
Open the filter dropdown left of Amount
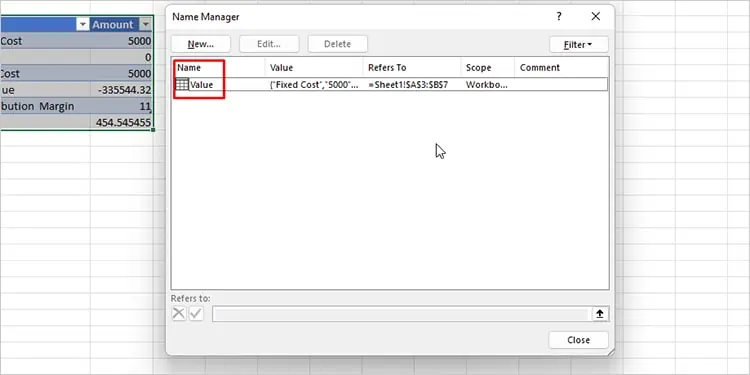83,24
